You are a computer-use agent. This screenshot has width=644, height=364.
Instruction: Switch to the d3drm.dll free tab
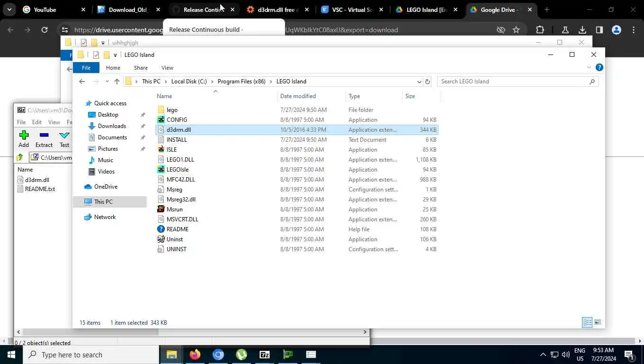click(277, 9)
